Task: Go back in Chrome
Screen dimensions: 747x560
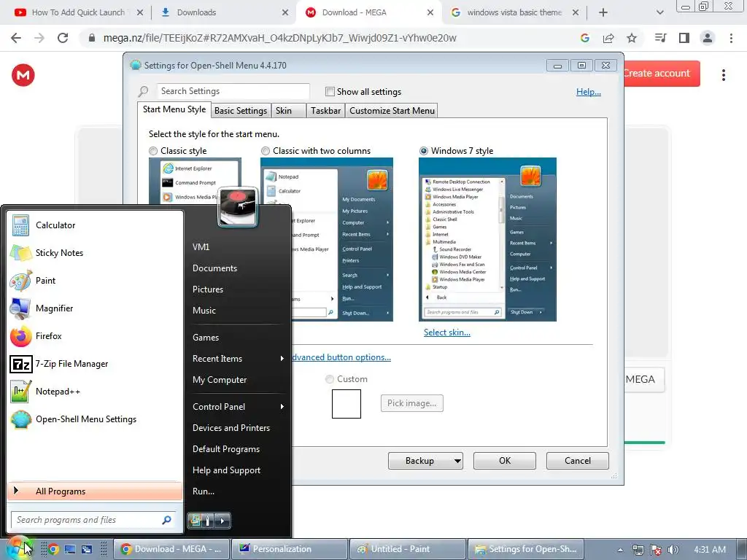Action: coord(16,38)
